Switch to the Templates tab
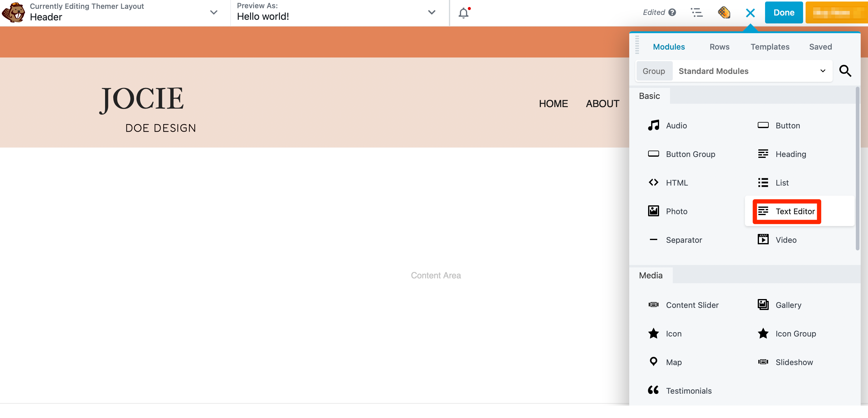 [770, 47]
